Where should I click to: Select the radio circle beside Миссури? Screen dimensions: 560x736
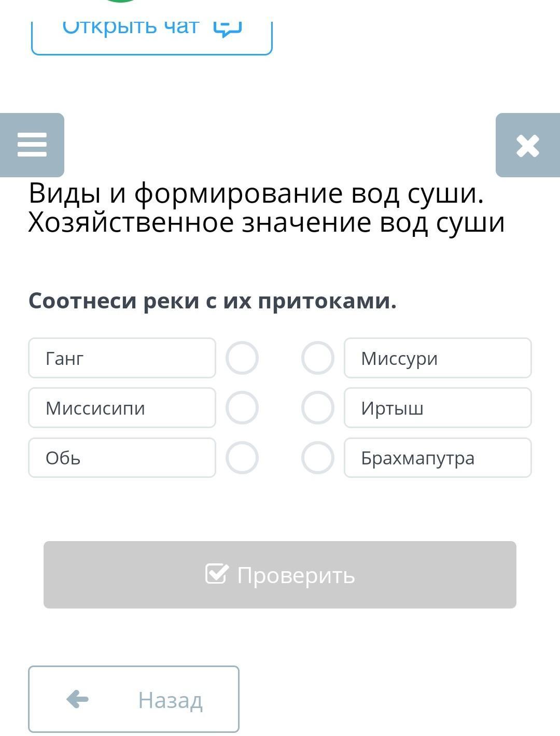317,358
